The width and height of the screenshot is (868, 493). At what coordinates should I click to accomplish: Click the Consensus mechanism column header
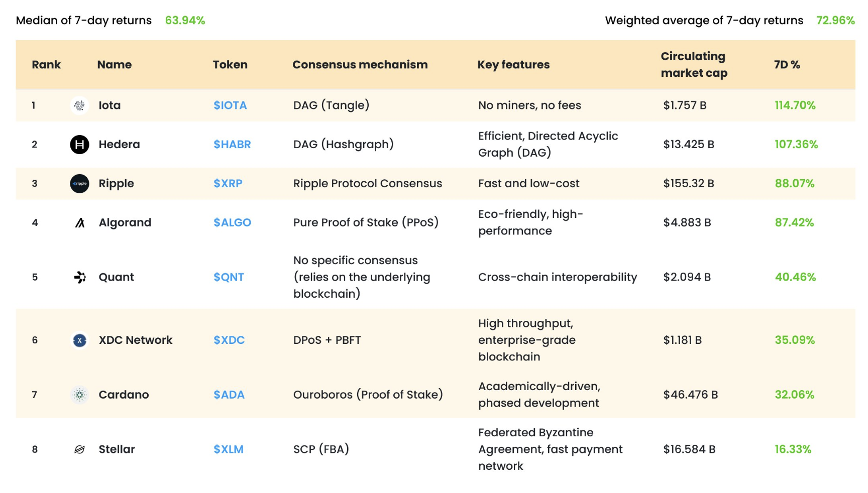tap(360, 65)
